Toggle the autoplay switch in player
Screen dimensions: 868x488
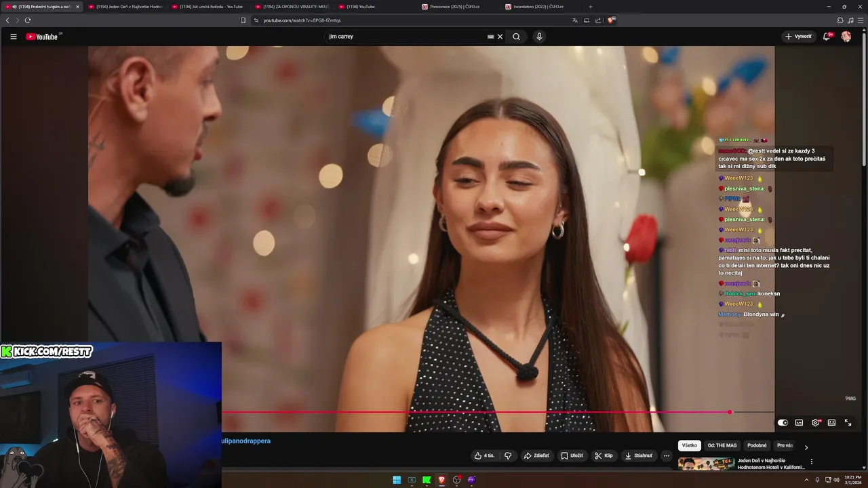click(x=783, y=422)
